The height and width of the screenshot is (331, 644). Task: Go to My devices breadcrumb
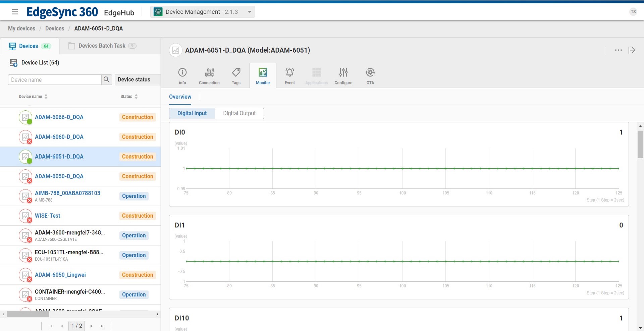pos(21,29)
